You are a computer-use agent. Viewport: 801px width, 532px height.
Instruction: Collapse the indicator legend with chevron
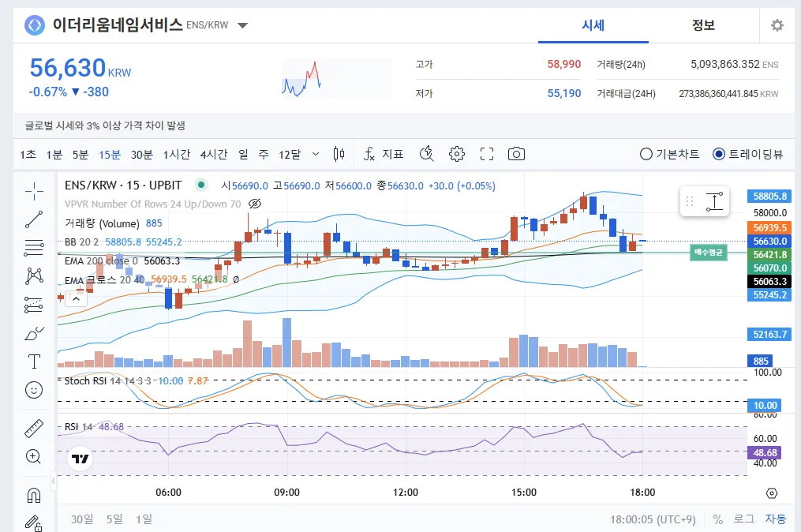(76, 299)
